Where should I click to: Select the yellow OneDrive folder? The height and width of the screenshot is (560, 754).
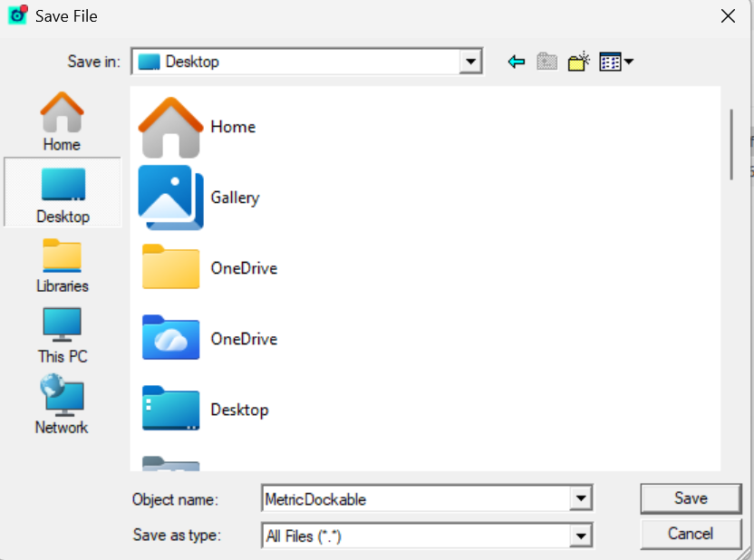pyautogui.click(x=243, y=268)
